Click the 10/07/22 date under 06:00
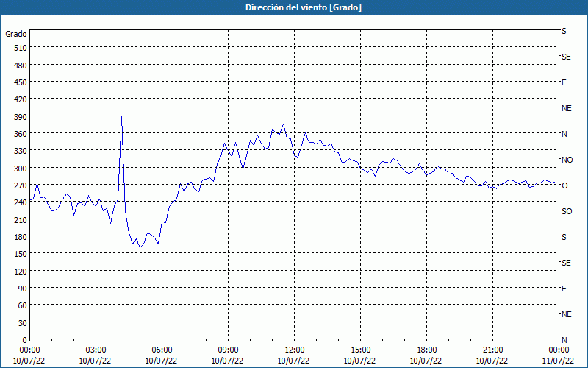The width and height of the screenshot is (588, 368). [162, 361]
